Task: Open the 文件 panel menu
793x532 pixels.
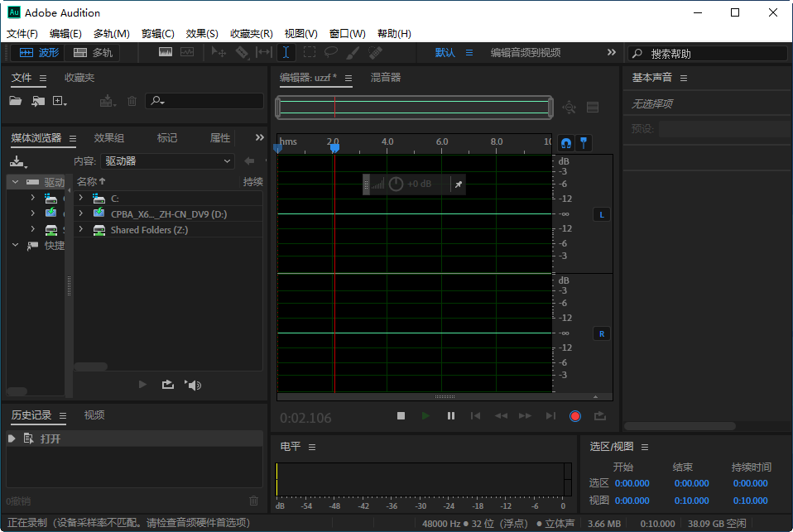Action: pos(43,78)
